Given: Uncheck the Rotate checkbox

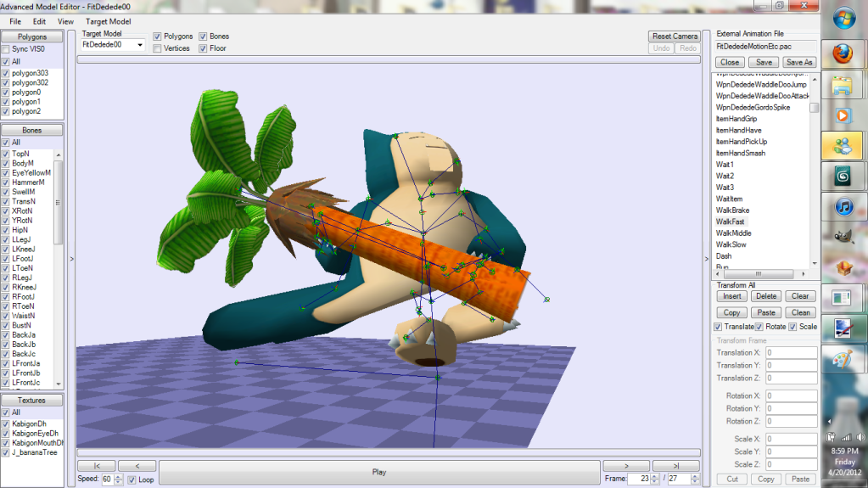Looking at the screenshot, I should [x=759, y=327].
